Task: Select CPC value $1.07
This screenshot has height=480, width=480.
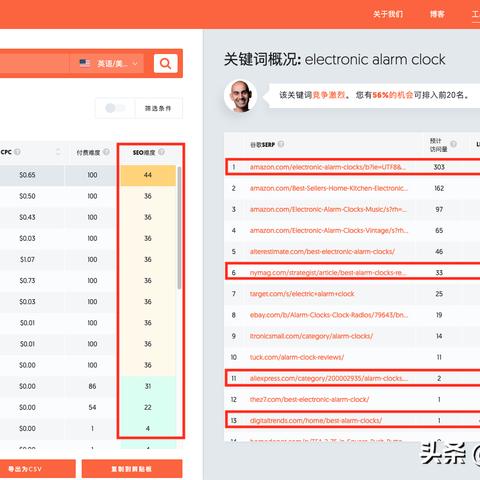Action: (x=27, y=259)
